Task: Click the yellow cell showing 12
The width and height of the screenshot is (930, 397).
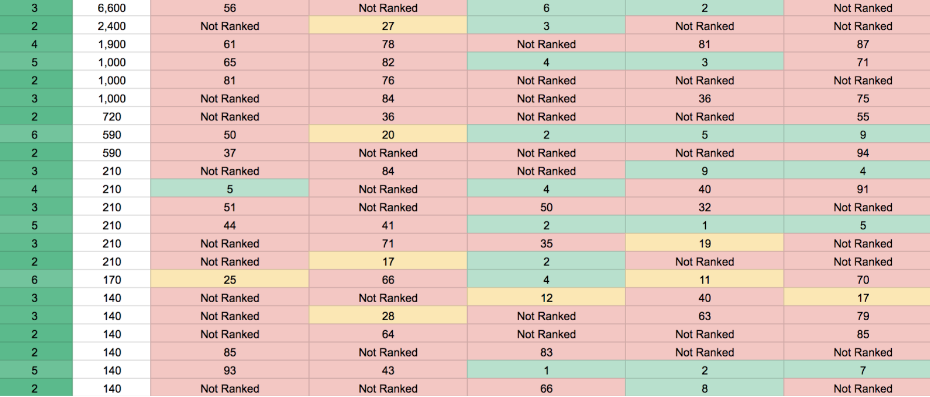Action: point(546,298)
